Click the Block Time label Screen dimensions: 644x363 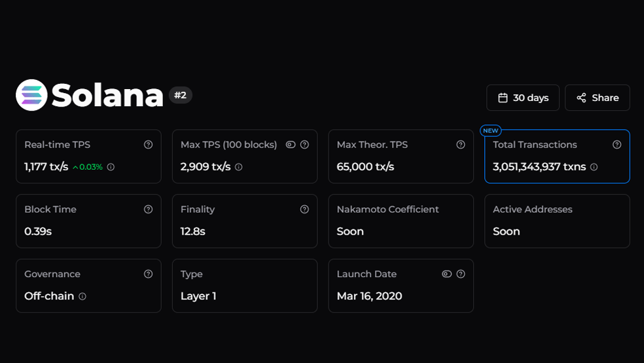coord(50,209)
